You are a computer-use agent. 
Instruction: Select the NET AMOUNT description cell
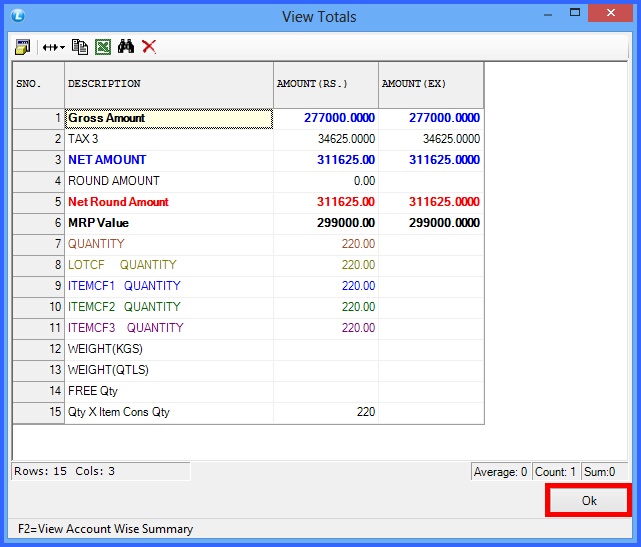coord(169,160)
